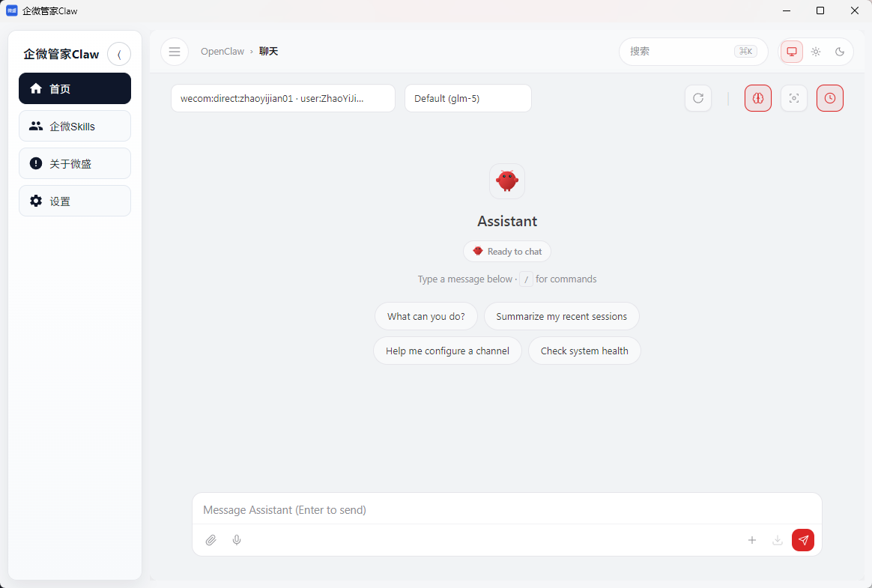
Task: Open the 企微Skills menu item
Action: pyautogui.click(x=75, y=127)
